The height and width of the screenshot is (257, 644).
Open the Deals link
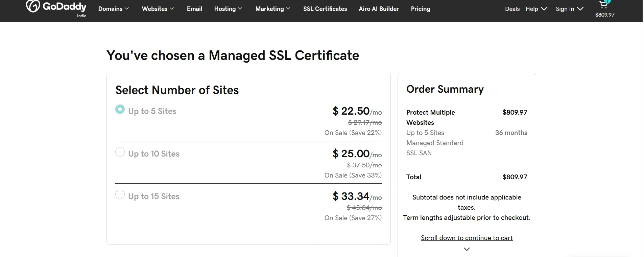[x=512, y=9]
